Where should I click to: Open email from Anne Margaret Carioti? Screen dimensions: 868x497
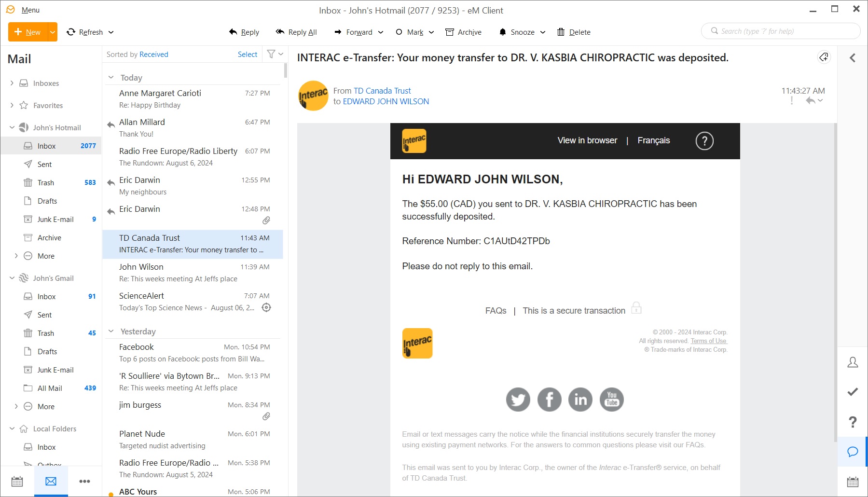click(x=193, y=99)
